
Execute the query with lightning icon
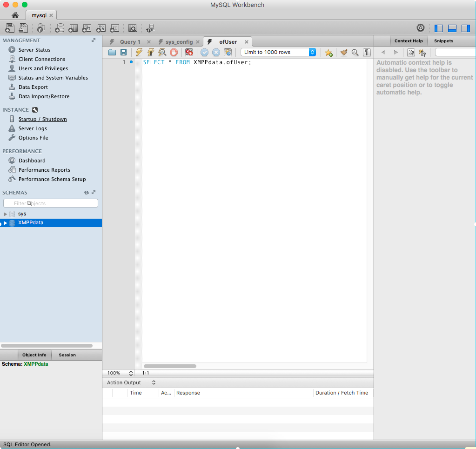point(139,52)
